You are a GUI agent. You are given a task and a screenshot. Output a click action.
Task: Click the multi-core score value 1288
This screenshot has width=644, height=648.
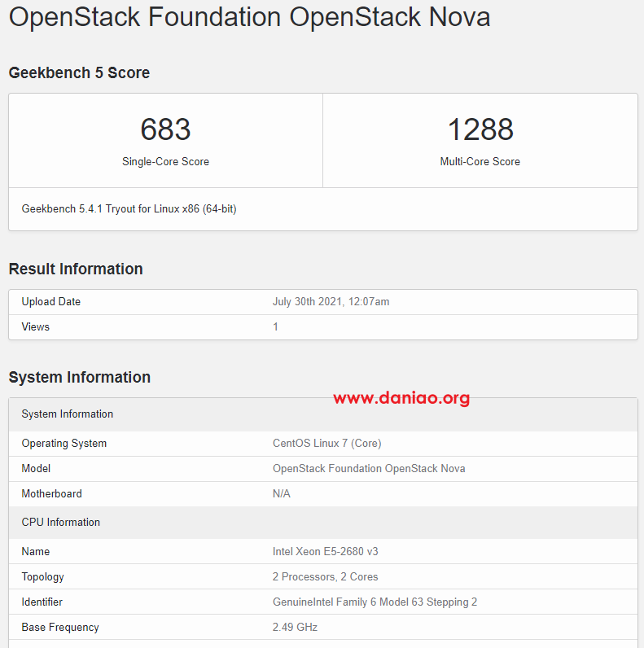[480, 129]
